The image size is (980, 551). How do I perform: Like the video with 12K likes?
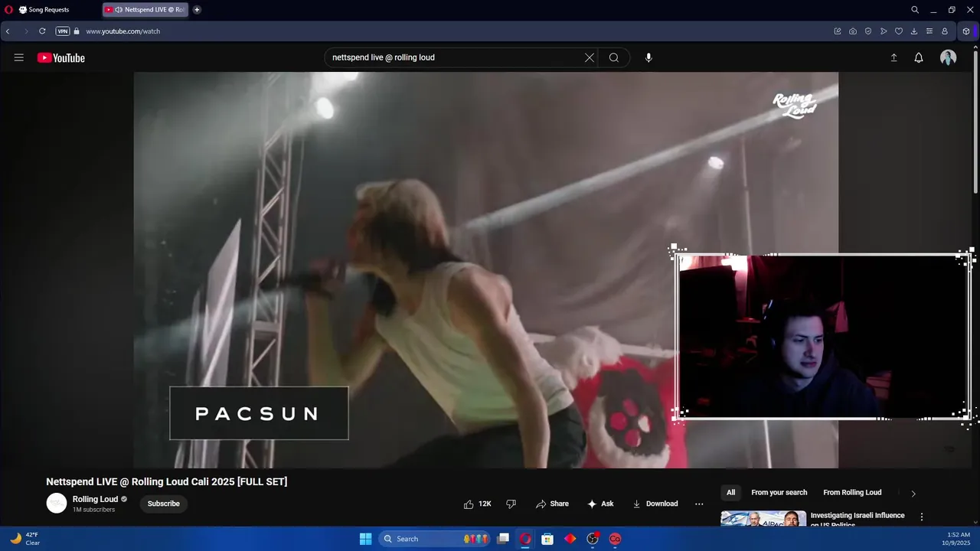point(478,504)
